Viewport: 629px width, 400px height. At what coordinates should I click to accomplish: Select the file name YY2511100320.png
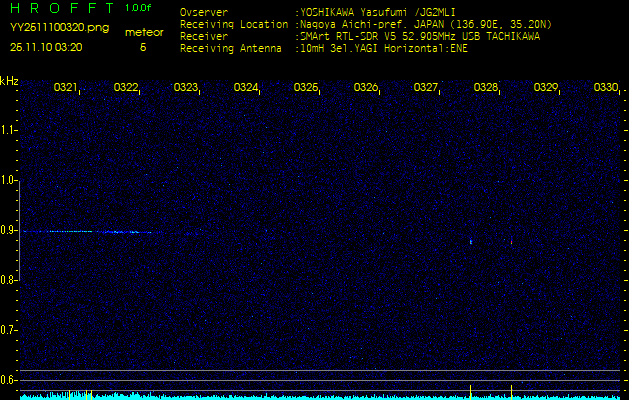pos(59,28)
